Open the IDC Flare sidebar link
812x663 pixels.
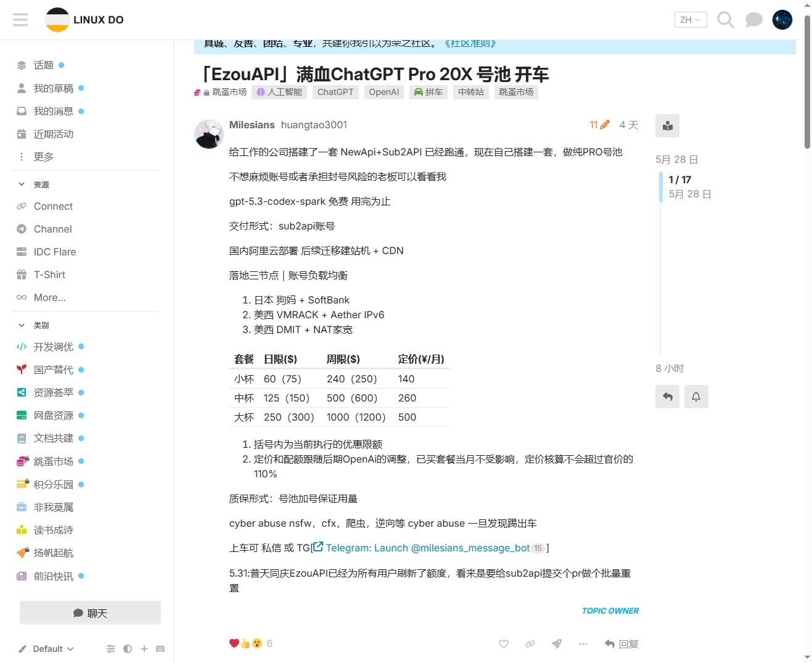(x=55, y=252)
